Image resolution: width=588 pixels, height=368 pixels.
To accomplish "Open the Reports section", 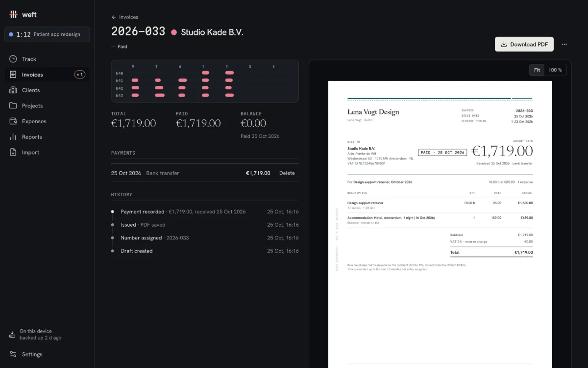I will pyautogui.click(x=47, y=137).
